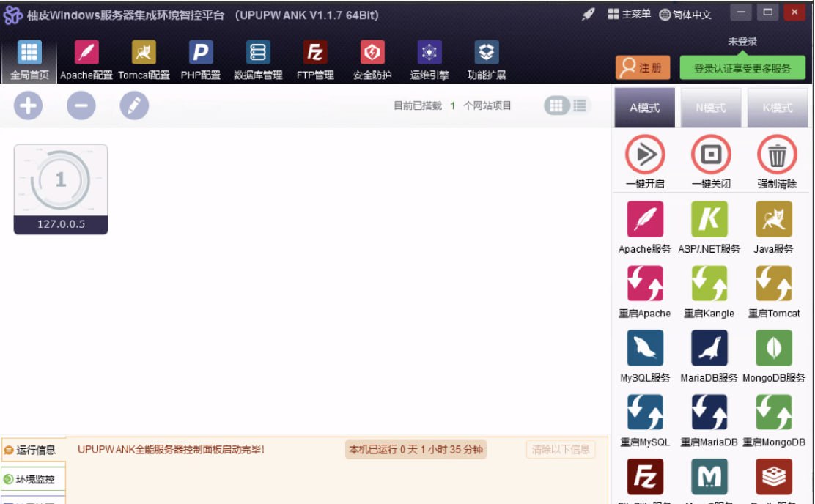
Task: Click the remove website minus icon
Action: (x=81, y=106)
